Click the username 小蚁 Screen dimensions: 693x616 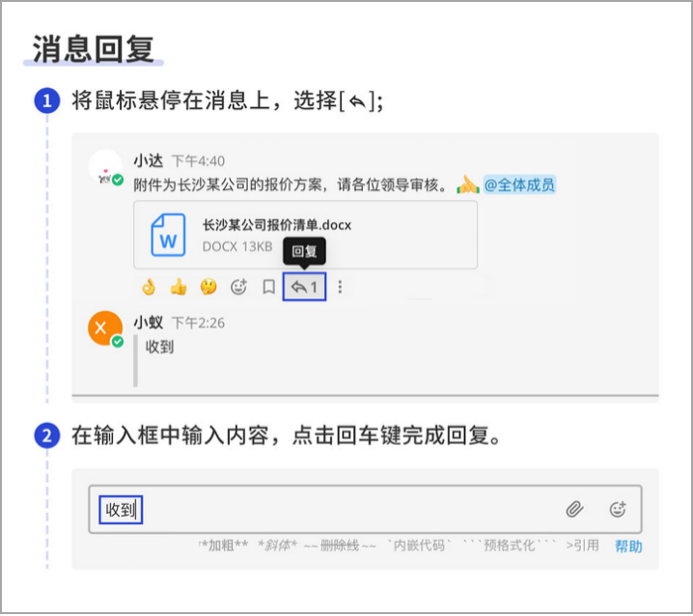tap(149, 322)
